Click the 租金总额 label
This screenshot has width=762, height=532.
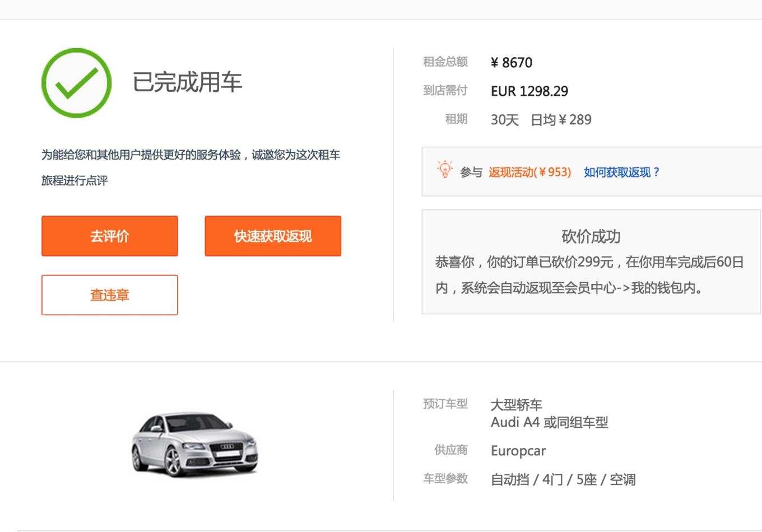(x=445, y=62)
